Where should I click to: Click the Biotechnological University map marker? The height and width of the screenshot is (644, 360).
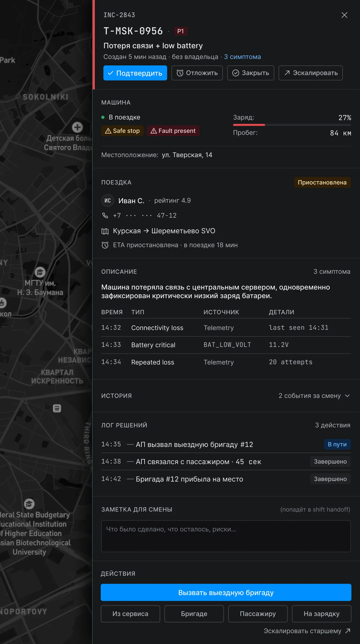[x=29, y=504]
